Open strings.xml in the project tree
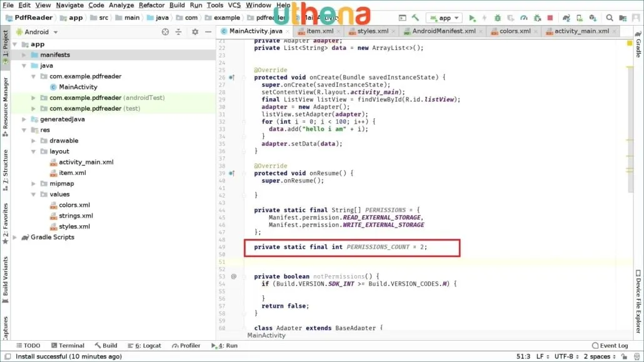Viewport: 644px width, 362px height. (x=76, y=216)
